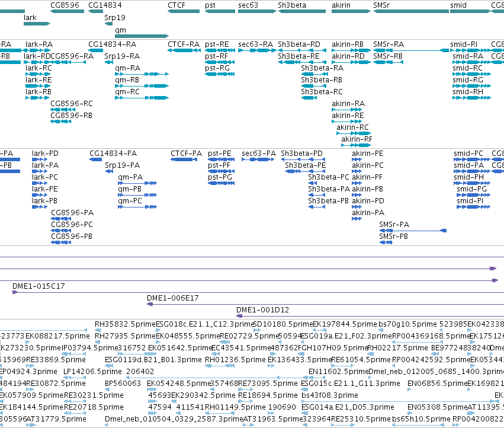The width and height of the screenshot is (504, 428).
Task: Select the gene bar under Sh3beta
Action: click(302, 11)
